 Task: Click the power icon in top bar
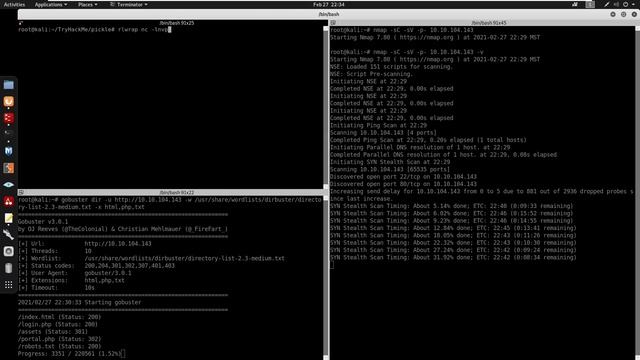pos(626,4)
